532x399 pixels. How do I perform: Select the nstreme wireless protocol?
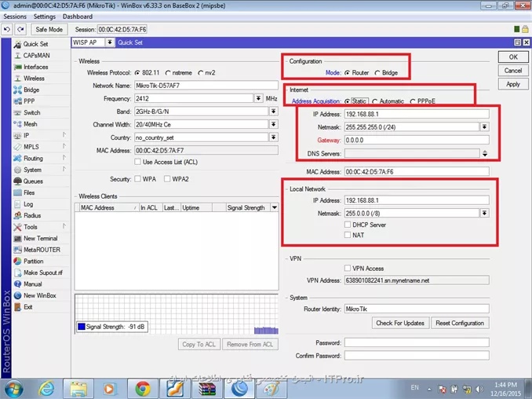click(x=168, y=73)
